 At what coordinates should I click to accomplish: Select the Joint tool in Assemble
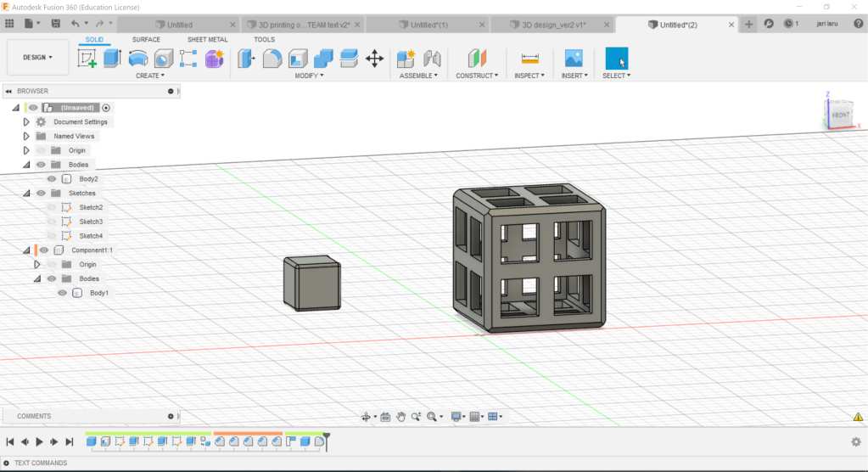pyautogui.click(x=432, y=59)
